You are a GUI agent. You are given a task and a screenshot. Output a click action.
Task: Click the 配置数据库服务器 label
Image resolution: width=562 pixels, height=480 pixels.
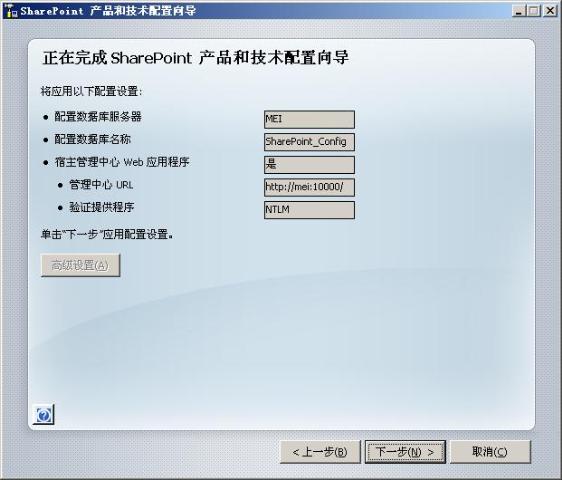(98, 117)
